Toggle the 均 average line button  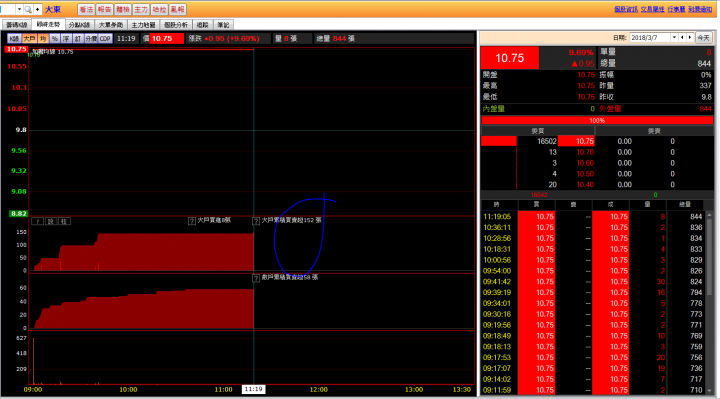point(43,39)
